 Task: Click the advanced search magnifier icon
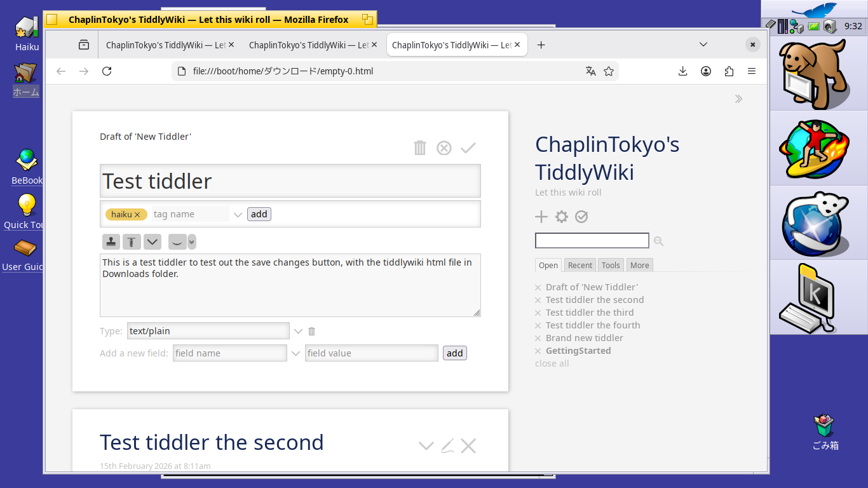(658, 241)
